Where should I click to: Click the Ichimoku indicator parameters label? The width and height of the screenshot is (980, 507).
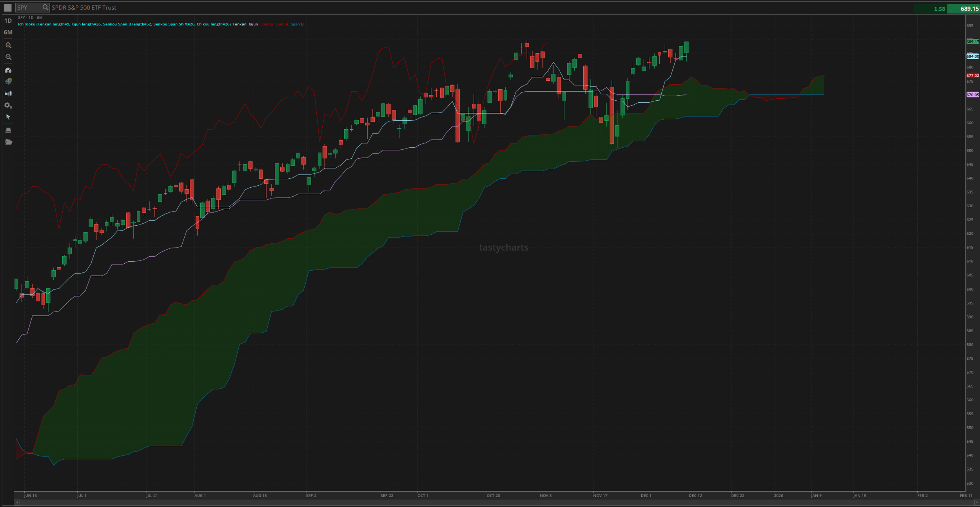[x=124, y=24]
